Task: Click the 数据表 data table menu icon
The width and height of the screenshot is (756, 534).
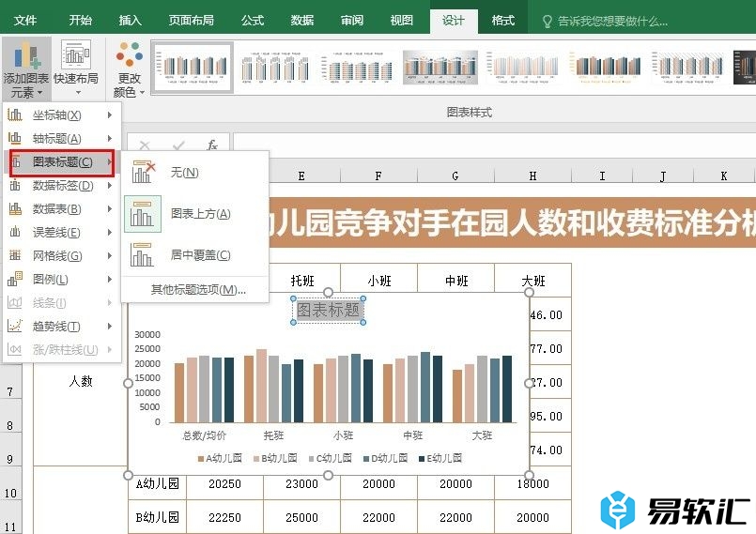Action: (x=15, y=209)
